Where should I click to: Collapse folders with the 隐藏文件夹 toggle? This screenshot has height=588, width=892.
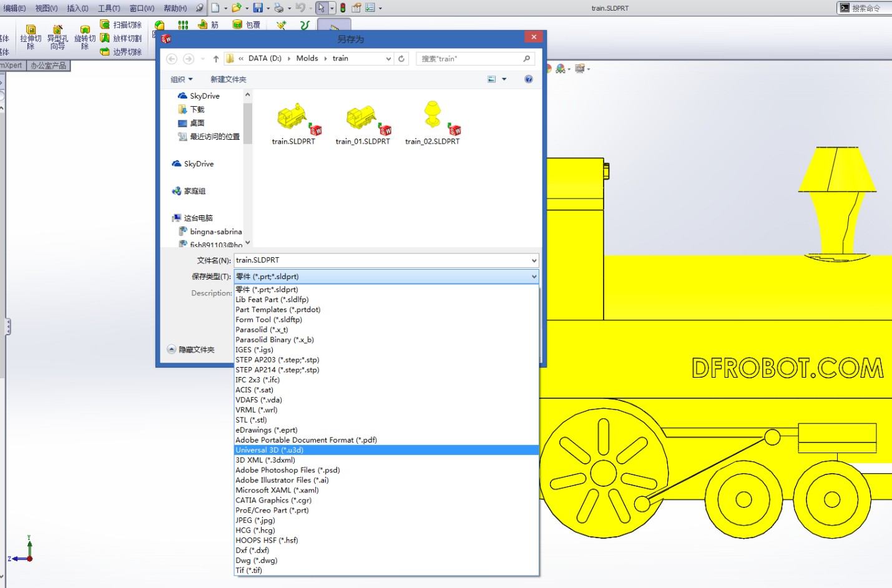pos(191,350)
